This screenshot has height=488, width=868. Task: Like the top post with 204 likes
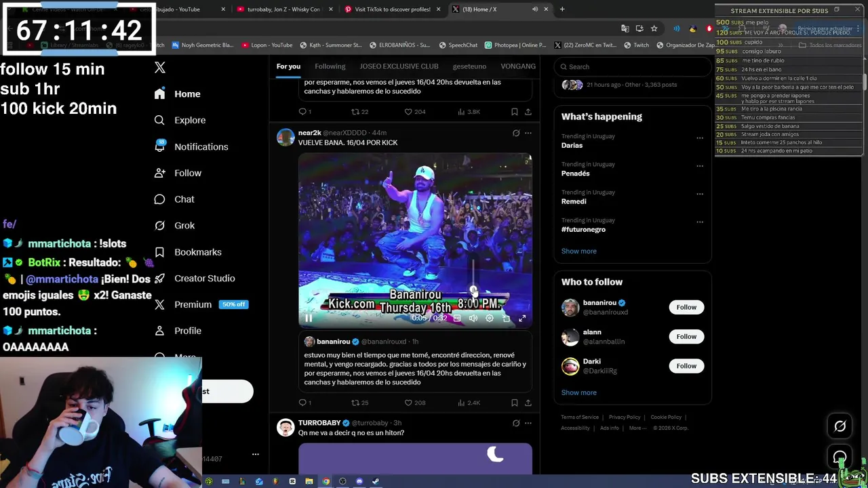[x=414, y=112]
